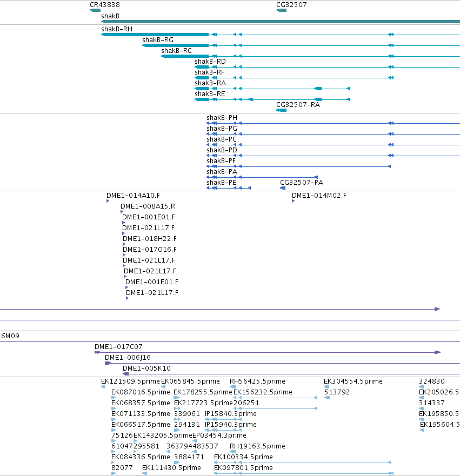Select transcript label shakB-RE
This screenshot has width=460, height=476.
(x=210, y=94)
